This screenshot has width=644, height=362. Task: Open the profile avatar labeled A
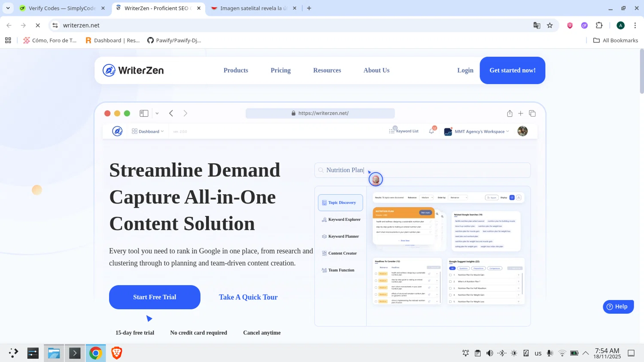click(620, 25)
